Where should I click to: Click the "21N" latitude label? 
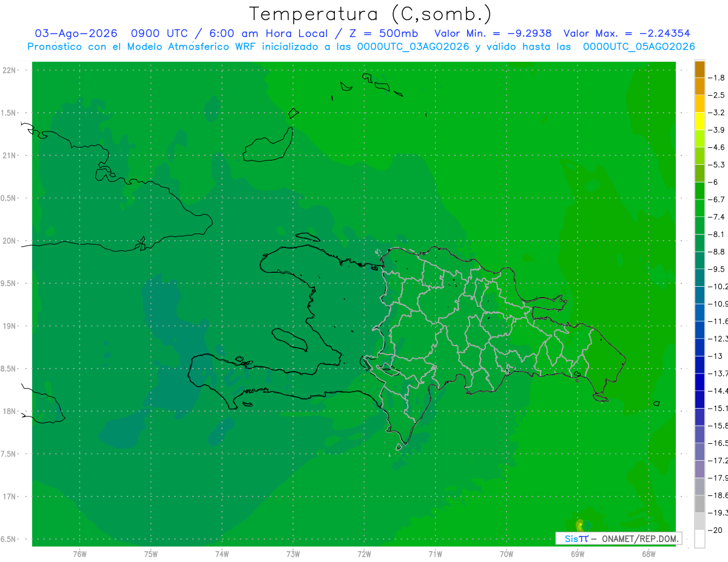click(x=10, y=156)
